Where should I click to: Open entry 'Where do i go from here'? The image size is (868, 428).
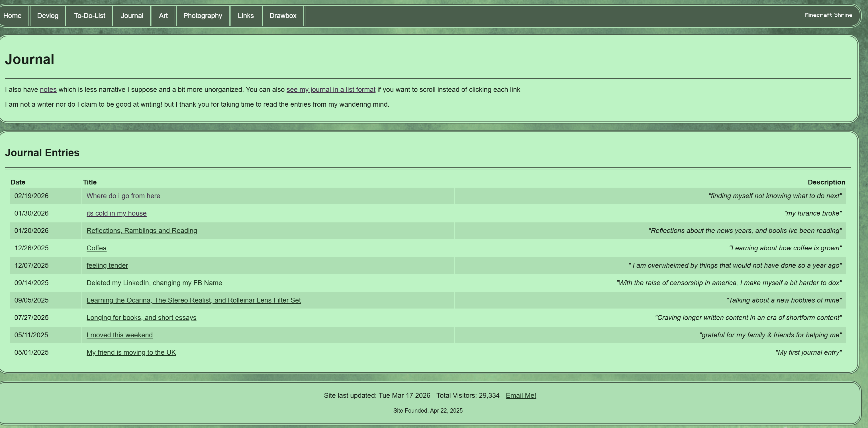click(x=123, y=196)
